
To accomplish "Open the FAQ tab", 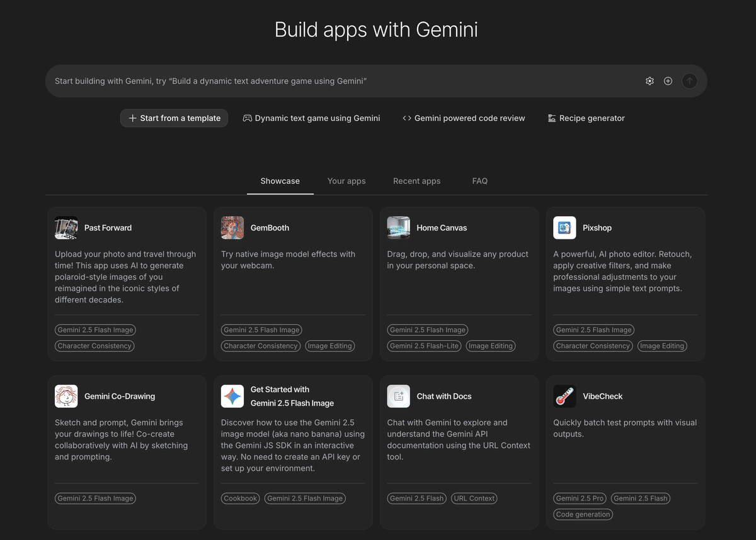I will pos(480,181).
